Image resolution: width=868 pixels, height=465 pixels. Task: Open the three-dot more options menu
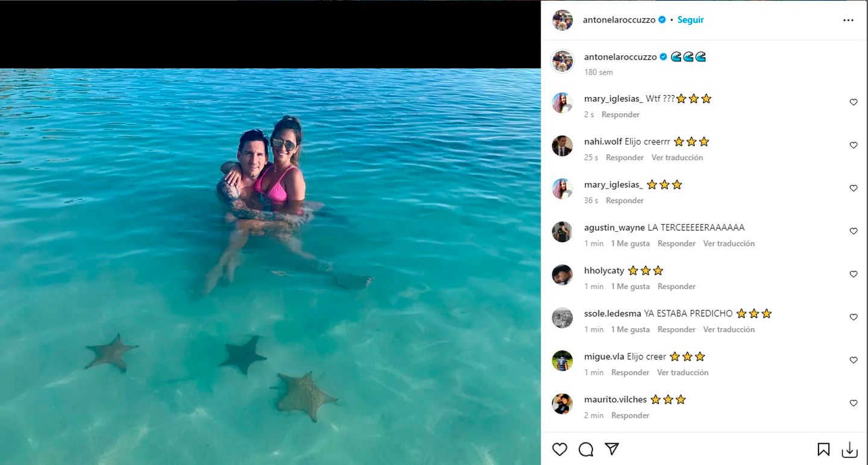click(848, 20)
